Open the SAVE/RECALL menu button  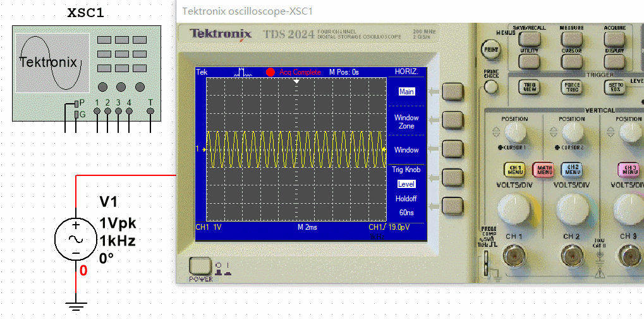(x=529, y=39)
